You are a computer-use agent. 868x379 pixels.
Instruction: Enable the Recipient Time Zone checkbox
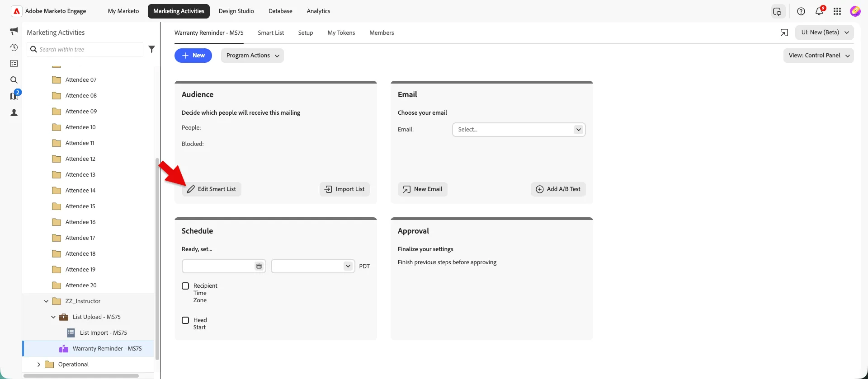tap(185, 286)
